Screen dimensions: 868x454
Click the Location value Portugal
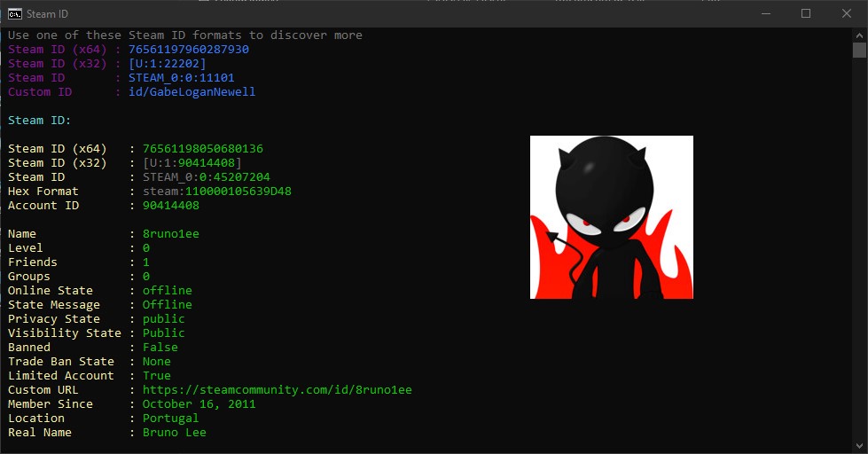[170, 419]
